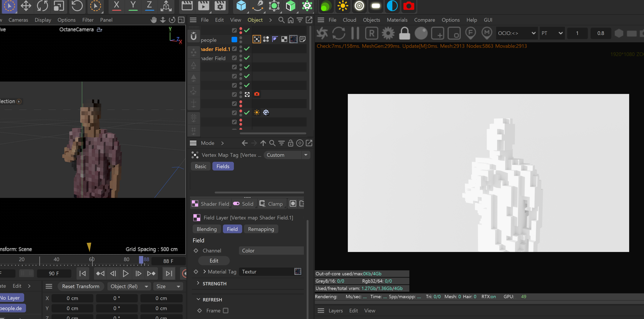The height and width of the screenshot is (319, 644).
Task: Click the Reset/undo view rotation icon
Action: coord(77,6)
